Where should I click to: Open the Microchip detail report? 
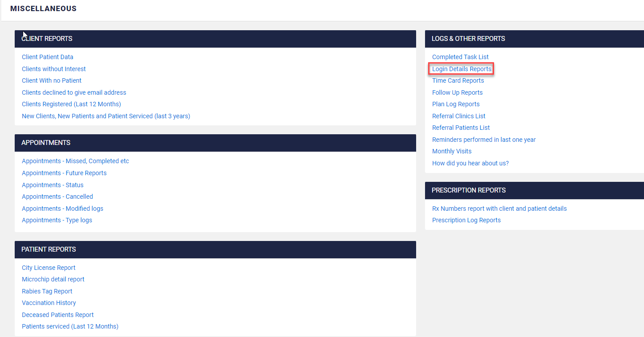[53, 279]
